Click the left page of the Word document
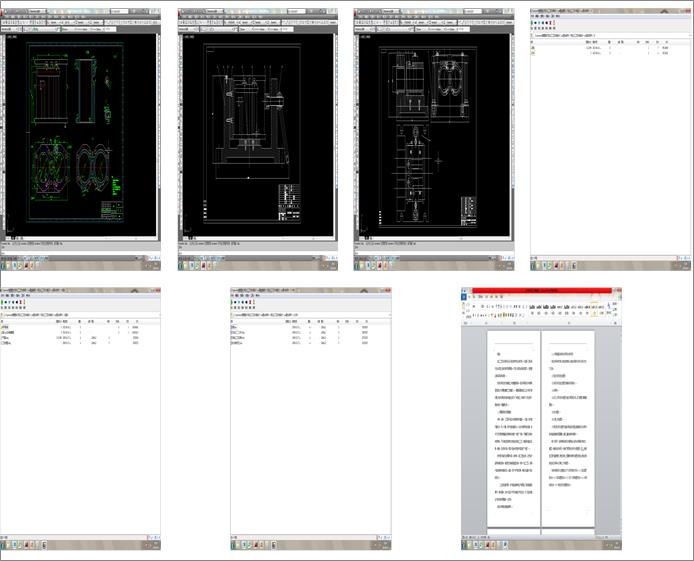 coord(513,429)
